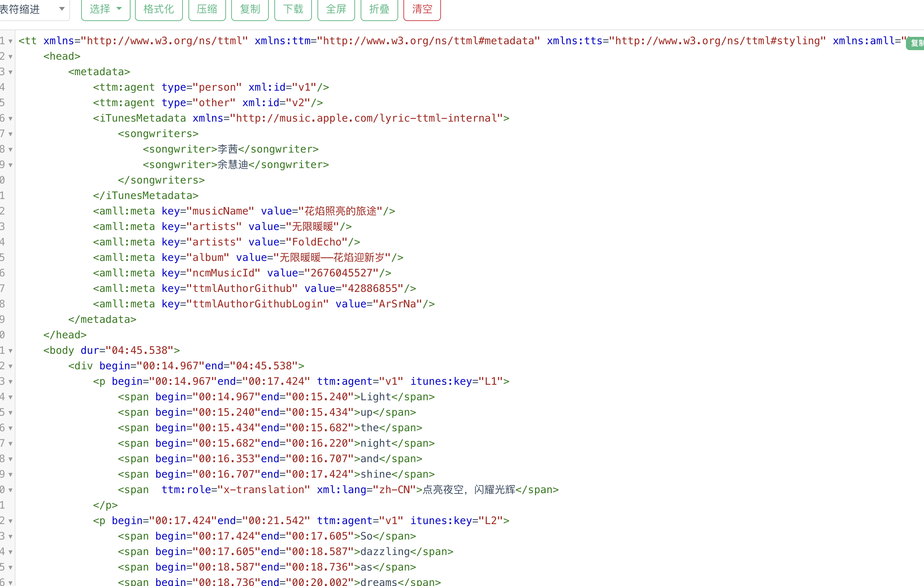Toggle fold arrow on the 'as' span line
924x586 pixels.
[10, 568]
